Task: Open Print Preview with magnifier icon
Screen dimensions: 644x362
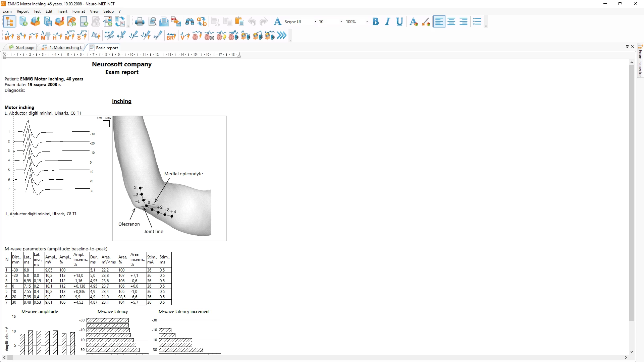Action: 152,22
